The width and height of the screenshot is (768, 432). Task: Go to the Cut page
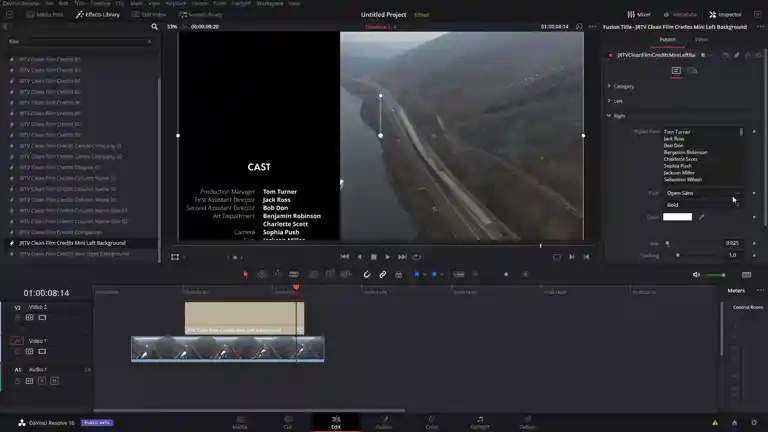click(x=288, y=422)
